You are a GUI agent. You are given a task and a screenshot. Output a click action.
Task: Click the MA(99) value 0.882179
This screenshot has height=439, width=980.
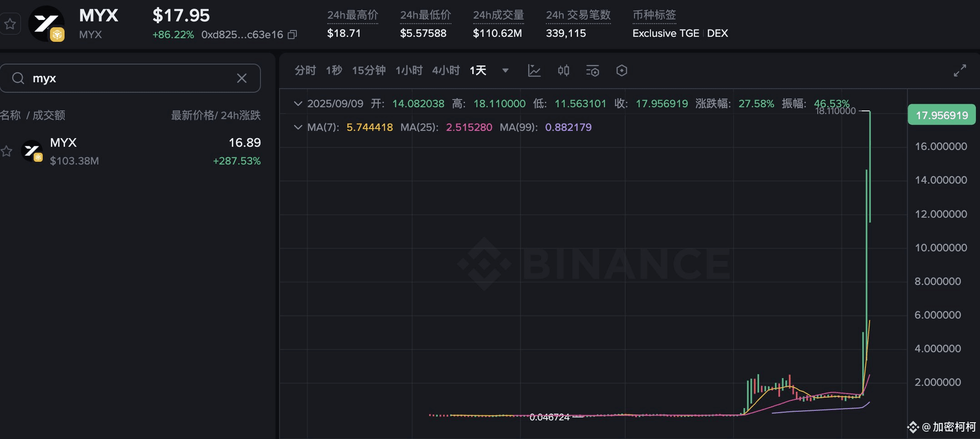coord(568,127)
